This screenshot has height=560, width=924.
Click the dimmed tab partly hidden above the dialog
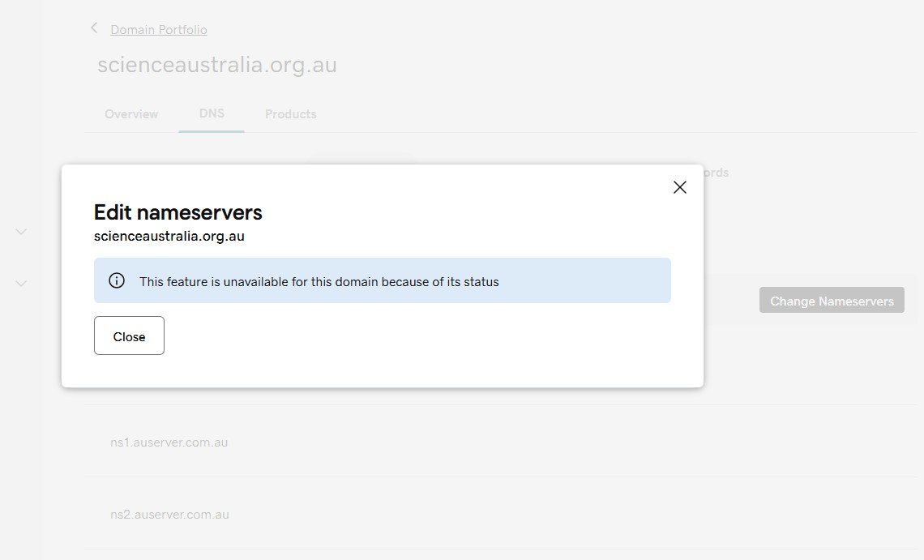tap(361, 161)
